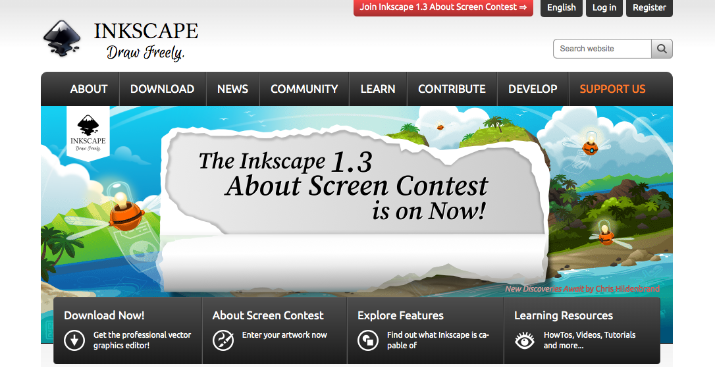715x367 pixels.
Task: Click 'Get the professional vector graphics editor!' text
Action: [142, 340]
